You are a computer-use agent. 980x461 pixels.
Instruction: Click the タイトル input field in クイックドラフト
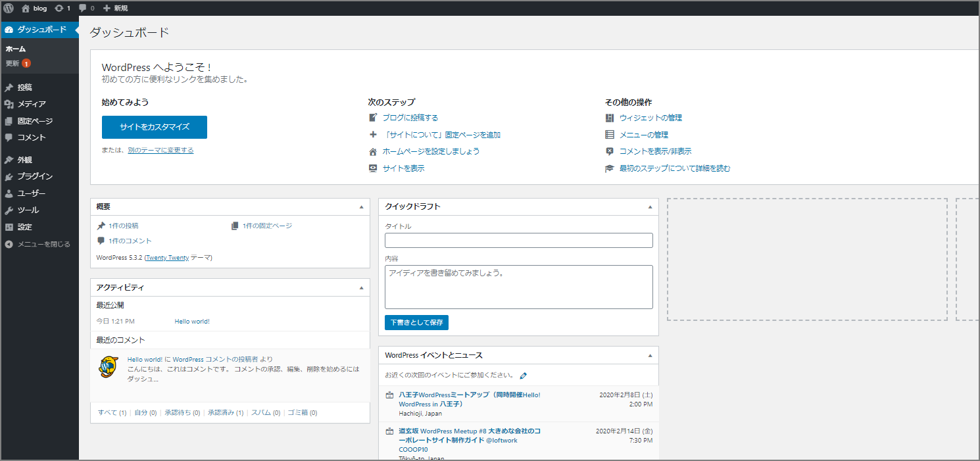coord(518,240)
